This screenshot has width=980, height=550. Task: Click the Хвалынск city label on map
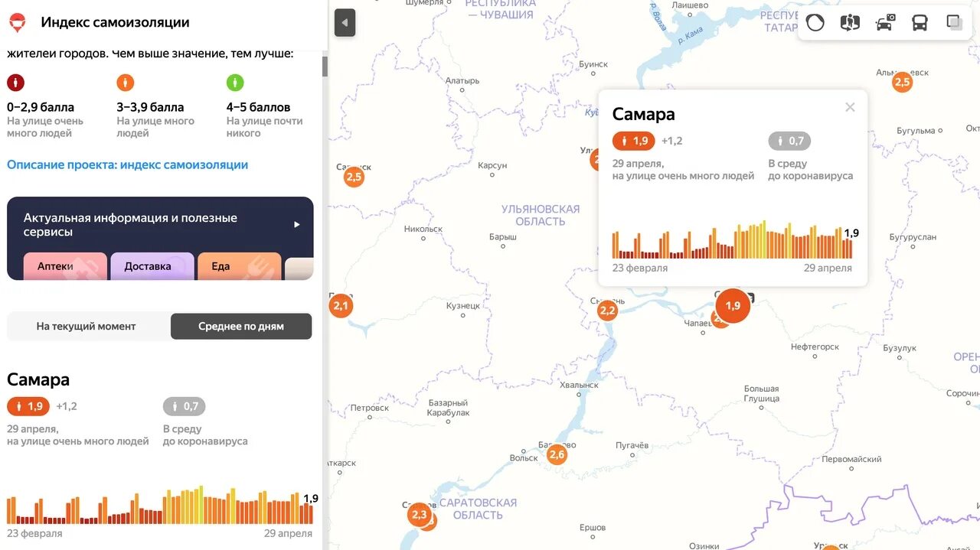pos(580,385)
